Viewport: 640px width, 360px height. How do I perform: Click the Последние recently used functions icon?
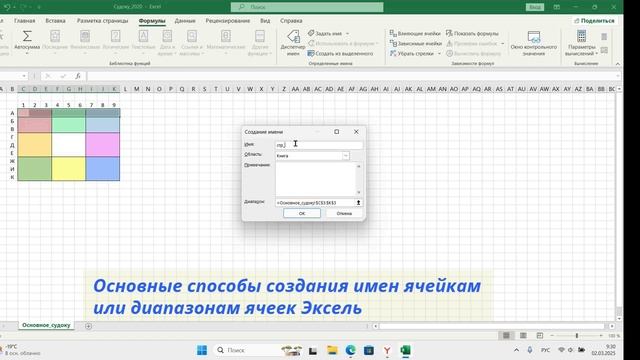pyautogui.click(x=55, y=36)
